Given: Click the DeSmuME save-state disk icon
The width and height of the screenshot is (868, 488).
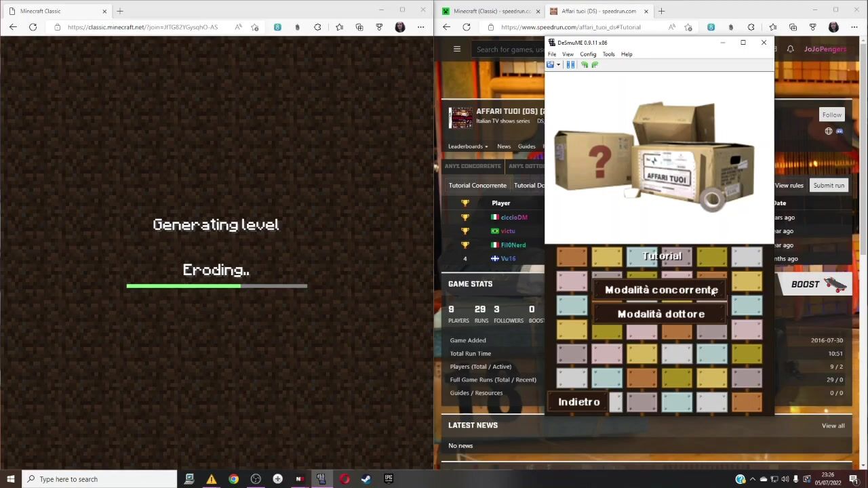Looking at the screenshot, I should coord(551,65).
